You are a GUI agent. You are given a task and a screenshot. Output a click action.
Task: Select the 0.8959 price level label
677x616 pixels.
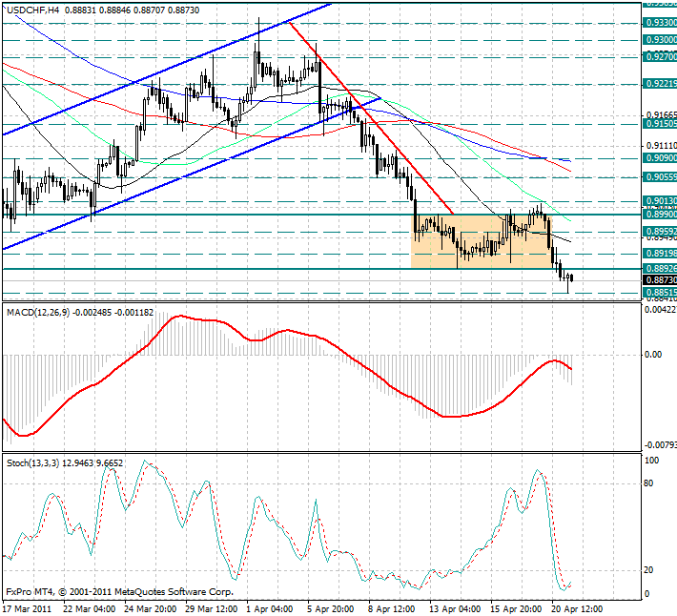(660, 232)
